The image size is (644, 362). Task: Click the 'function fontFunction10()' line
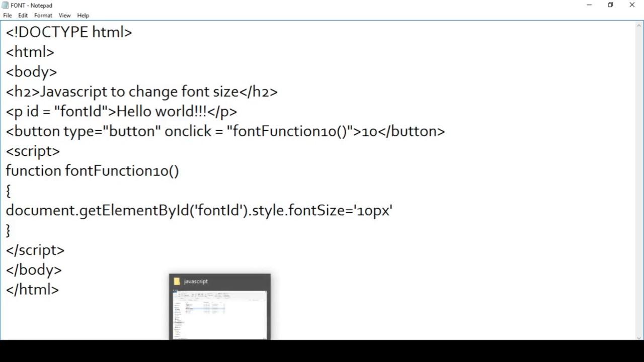tap(92, 171)
